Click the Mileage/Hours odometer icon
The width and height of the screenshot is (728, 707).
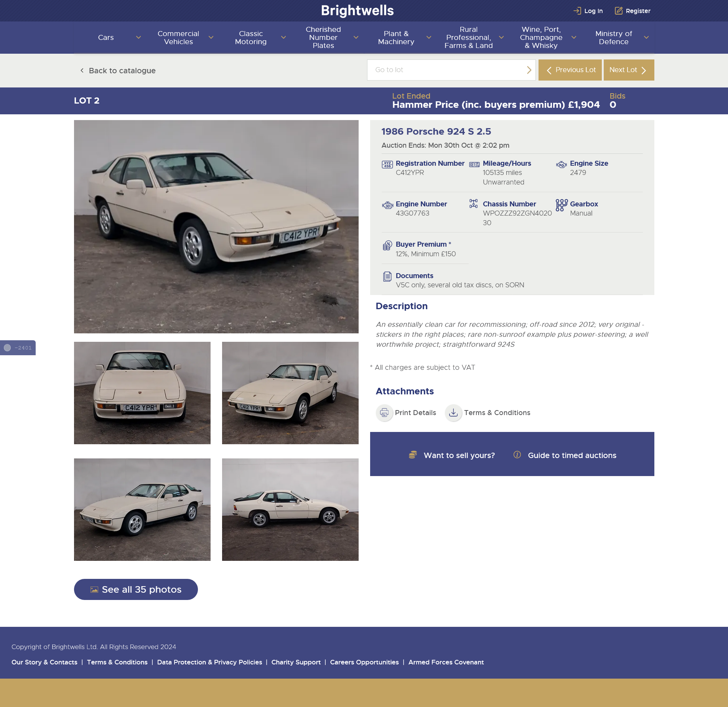click(474, 165)
